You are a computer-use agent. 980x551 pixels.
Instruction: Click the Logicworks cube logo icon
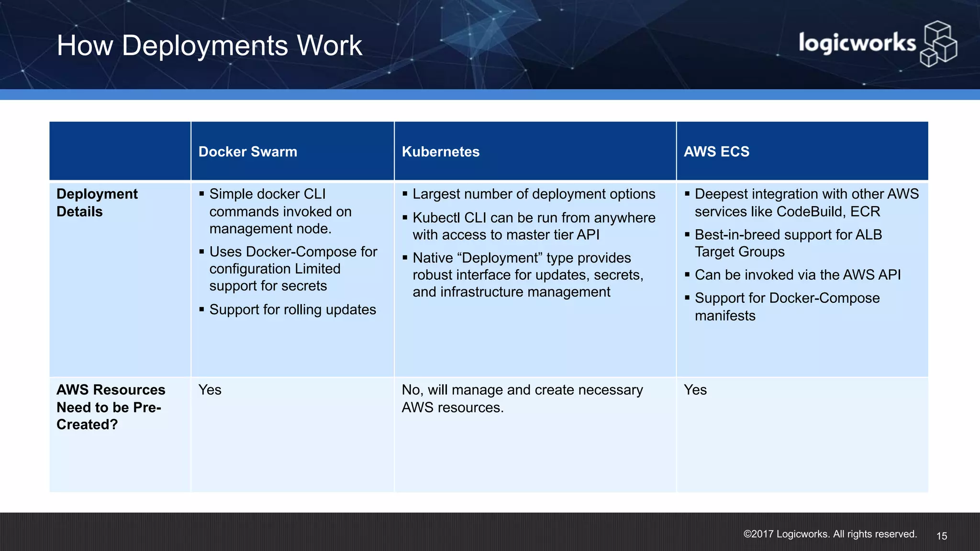(x=938, y=44)
